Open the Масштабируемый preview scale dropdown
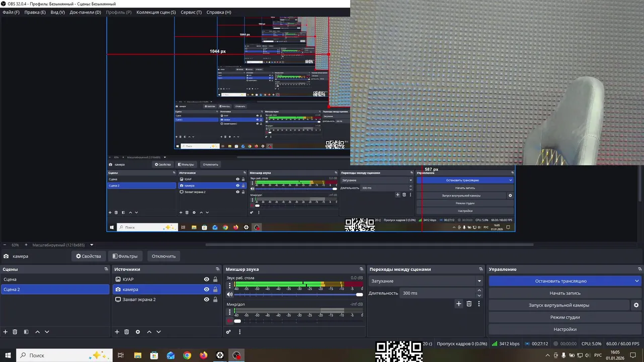 pos(92,245)
